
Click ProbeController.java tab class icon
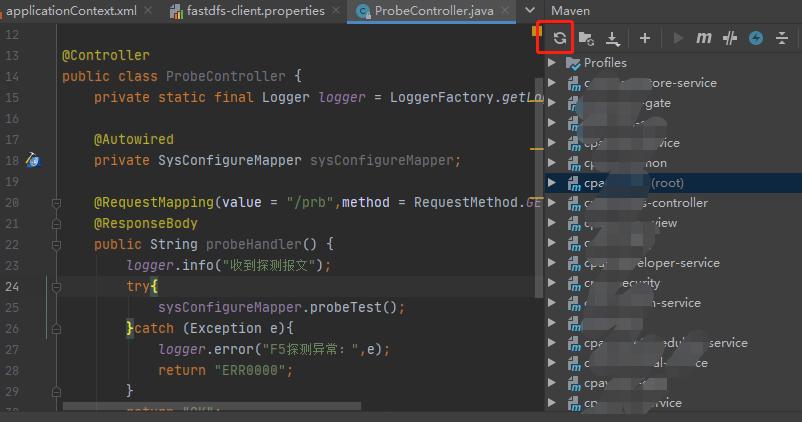[x=363, y=11]
